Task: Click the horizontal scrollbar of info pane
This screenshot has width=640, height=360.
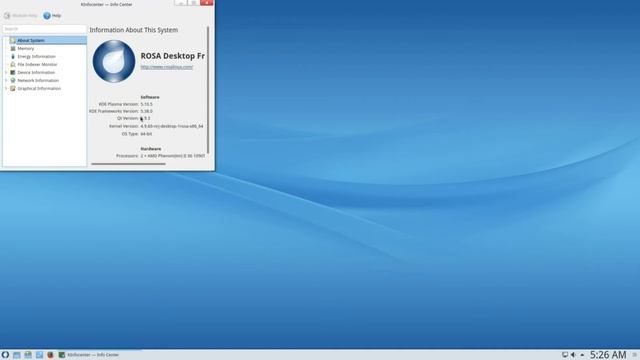Action: 129,164
